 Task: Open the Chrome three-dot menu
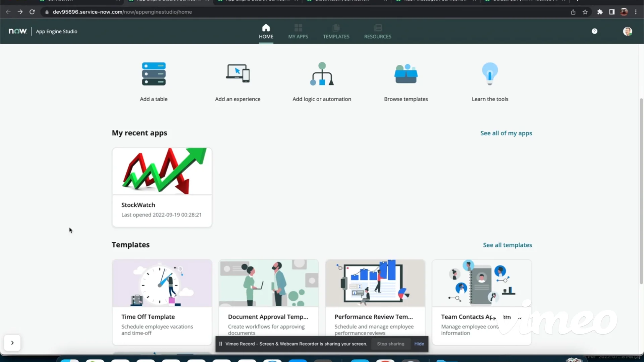pos(636,12)
